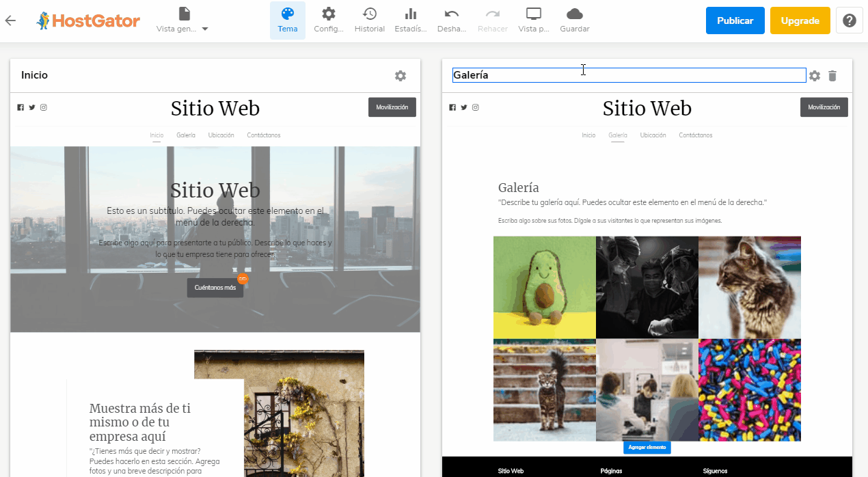The width and height of the screenshot is (868, 477).
Task: Click Movilización button in Galería page
Action: [x=824, y=107]
